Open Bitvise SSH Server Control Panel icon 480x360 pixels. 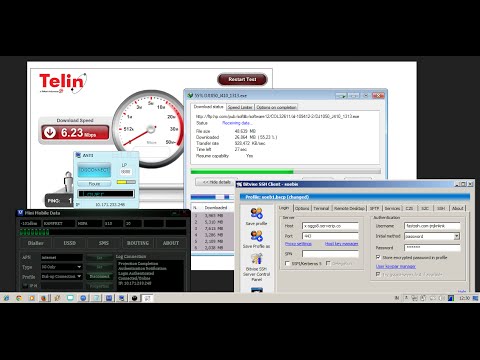pos(257,259)
